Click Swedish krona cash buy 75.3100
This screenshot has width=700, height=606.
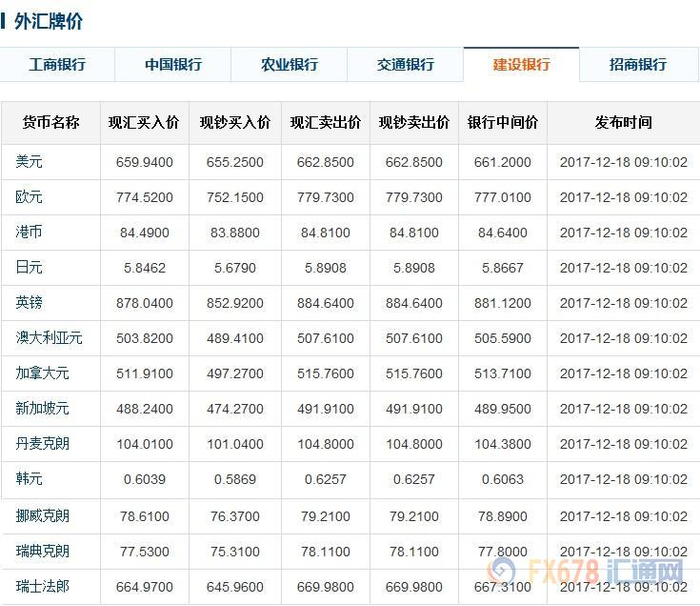(x=235, y=552)
